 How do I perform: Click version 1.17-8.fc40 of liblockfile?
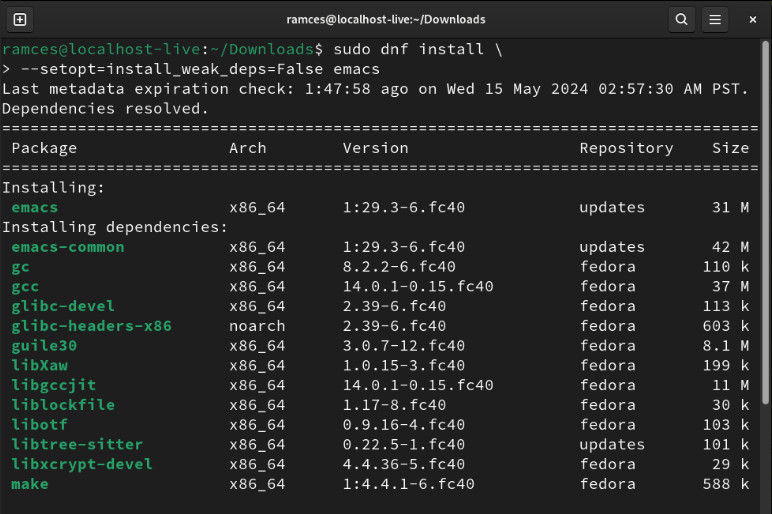[x=394, y=405]
